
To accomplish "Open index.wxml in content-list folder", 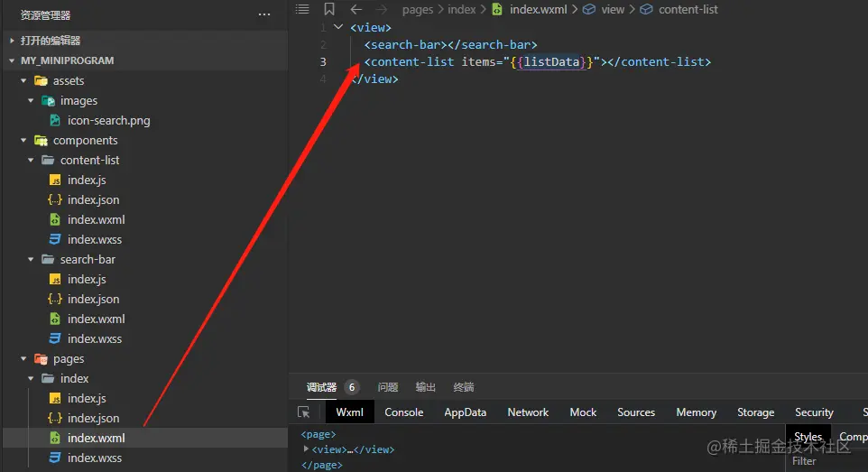I will coord(96,220).
